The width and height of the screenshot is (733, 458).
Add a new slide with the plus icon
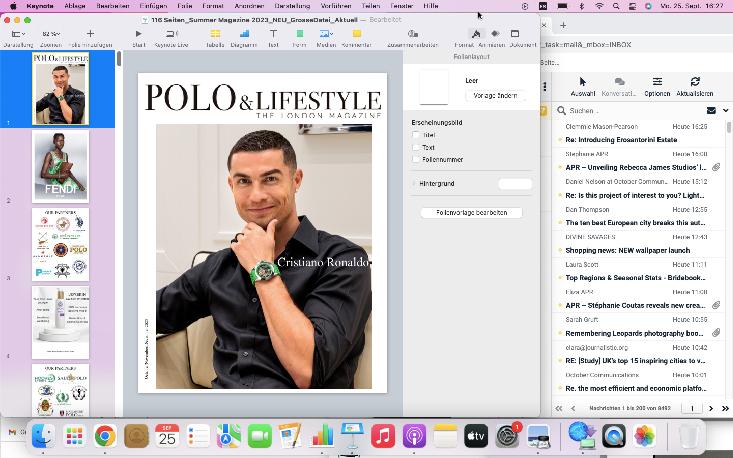[90, 34]
